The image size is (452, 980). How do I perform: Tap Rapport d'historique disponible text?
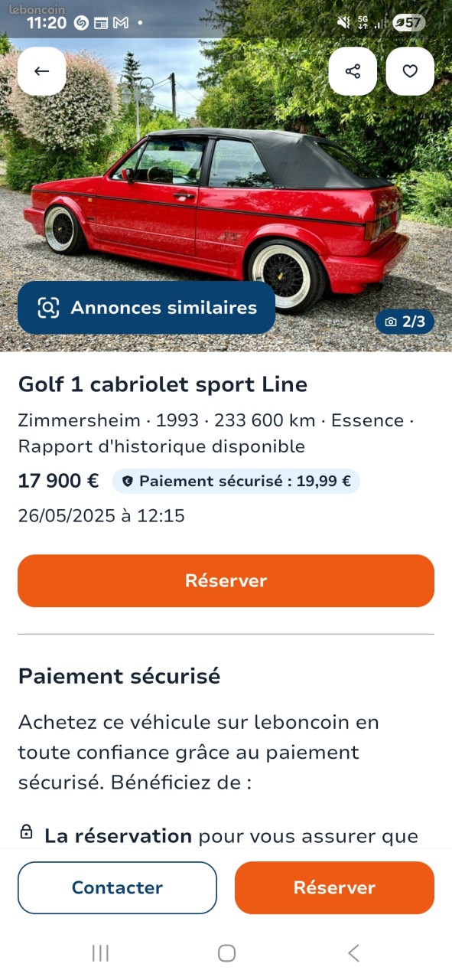161,446
